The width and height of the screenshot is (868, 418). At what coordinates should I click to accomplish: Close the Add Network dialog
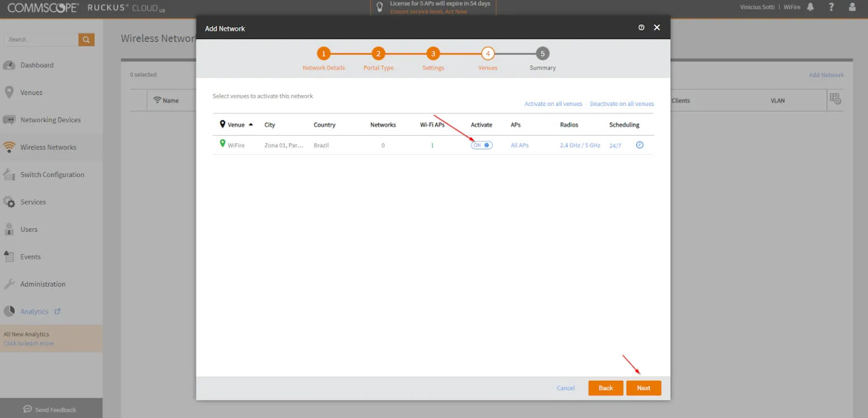(657, 27)
